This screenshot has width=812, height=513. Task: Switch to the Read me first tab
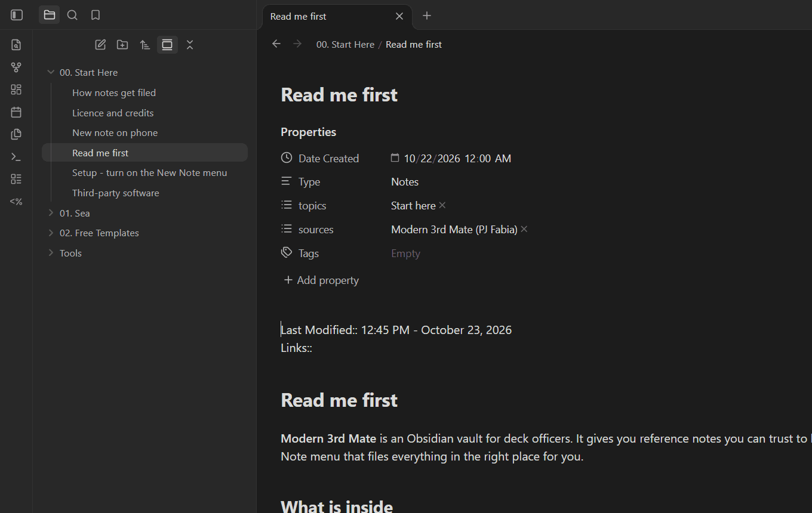pyautogui.click(x=337, y=17)
